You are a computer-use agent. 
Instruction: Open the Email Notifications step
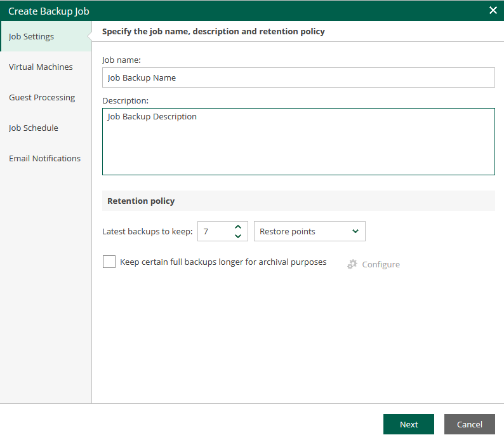(x=44, y=158)
